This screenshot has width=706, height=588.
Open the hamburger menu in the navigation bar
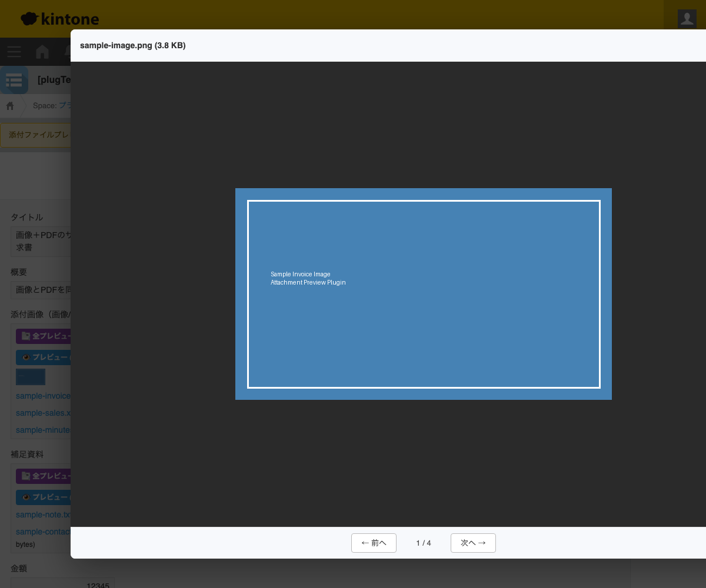coord(14,52)
